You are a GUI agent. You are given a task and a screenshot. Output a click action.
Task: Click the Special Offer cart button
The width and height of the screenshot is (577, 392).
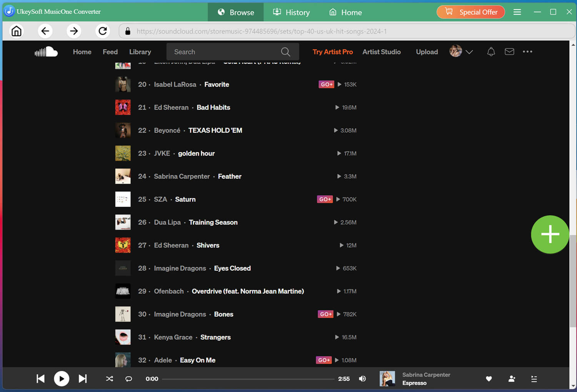[x=471, y=12]
